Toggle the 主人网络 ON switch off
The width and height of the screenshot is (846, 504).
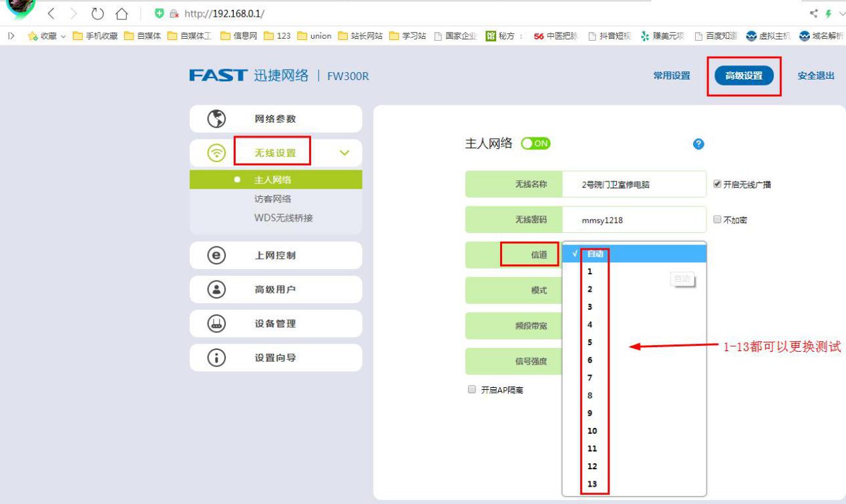pyautogui.click(x=536, y=144)
